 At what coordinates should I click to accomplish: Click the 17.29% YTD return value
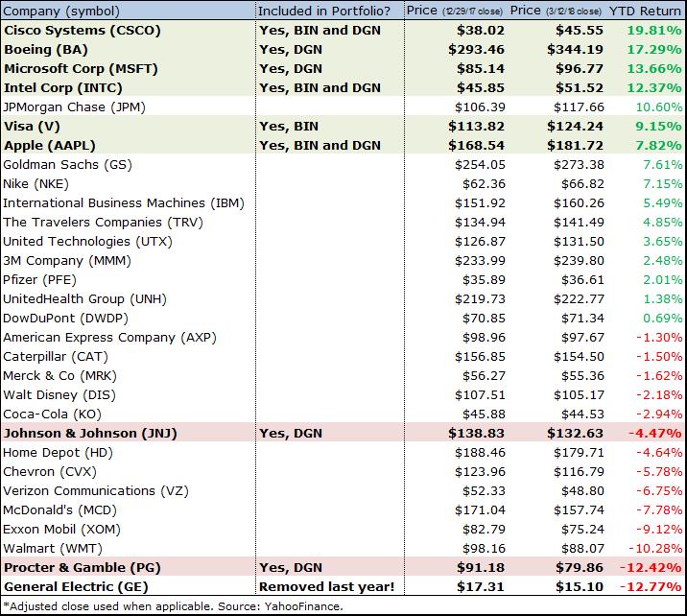(x=654, y=50)
